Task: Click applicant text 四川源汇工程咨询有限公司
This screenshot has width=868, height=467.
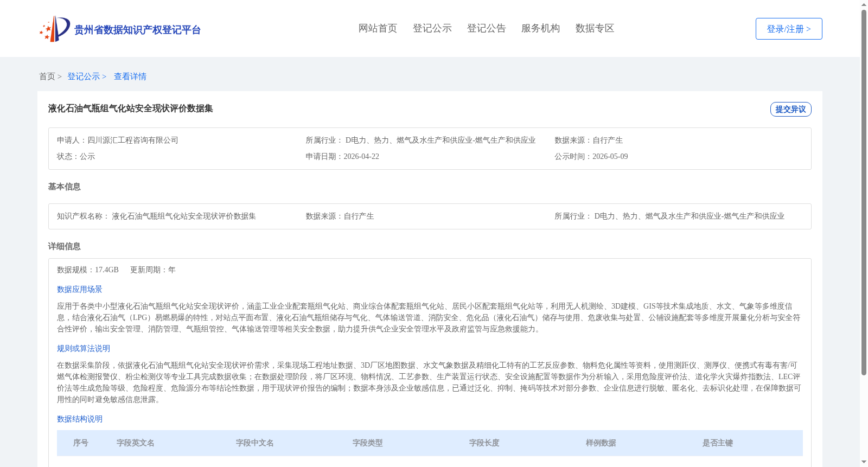Action: click(133, 140)
